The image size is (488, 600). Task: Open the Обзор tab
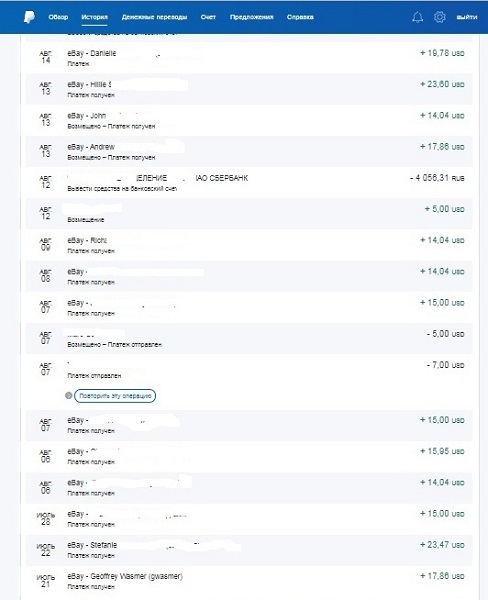tap(58, 17)
